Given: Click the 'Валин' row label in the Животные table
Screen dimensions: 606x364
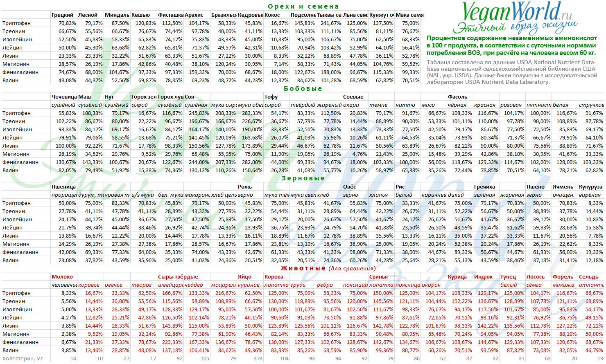Looking at the screenshot, I should (x=10, y=350).
